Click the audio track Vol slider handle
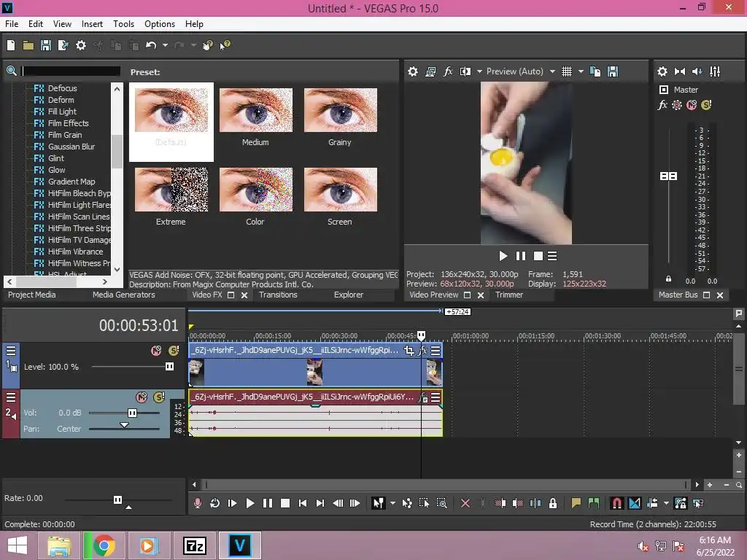Image resolution: width=747 pixels, height=560 pixels. click(x=133, y=413)
